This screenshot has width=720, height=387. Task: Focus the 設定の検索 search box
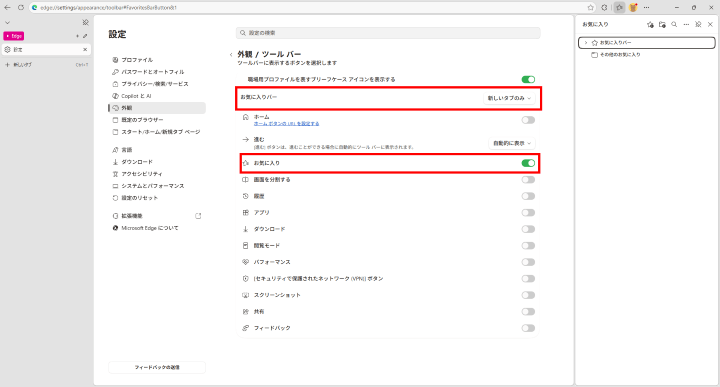[388, 33]
